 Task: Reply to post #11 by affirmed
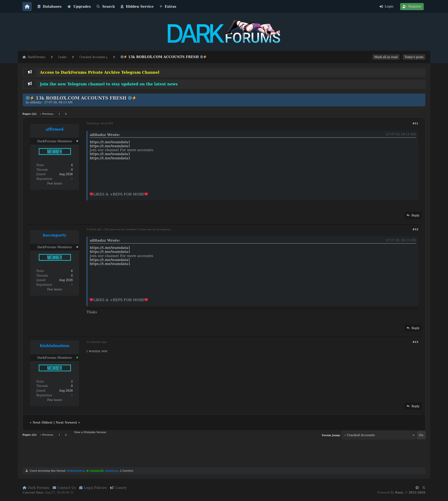click(413, 215)
